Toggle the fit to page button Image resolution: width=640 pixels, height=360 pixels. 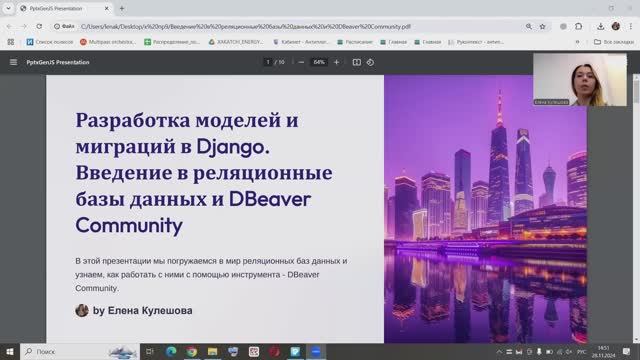[x=357, y=62]
